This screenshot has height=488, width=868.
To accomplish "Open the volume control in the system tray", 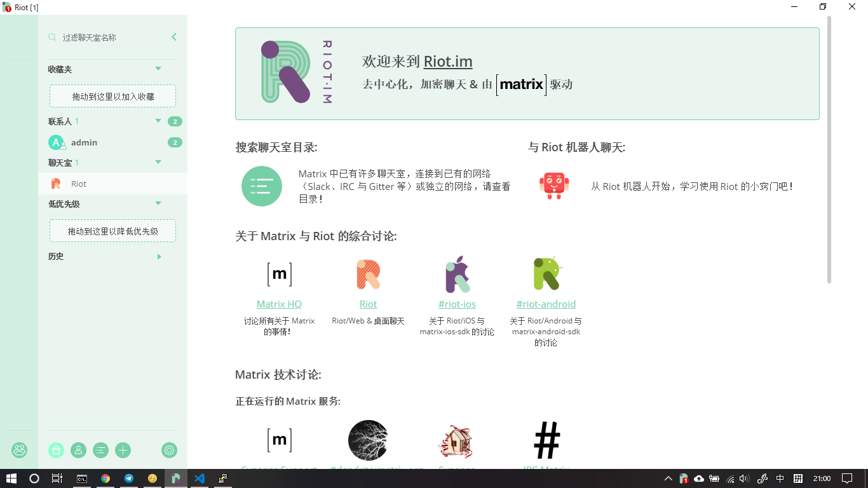I will [x=745, y=478].
